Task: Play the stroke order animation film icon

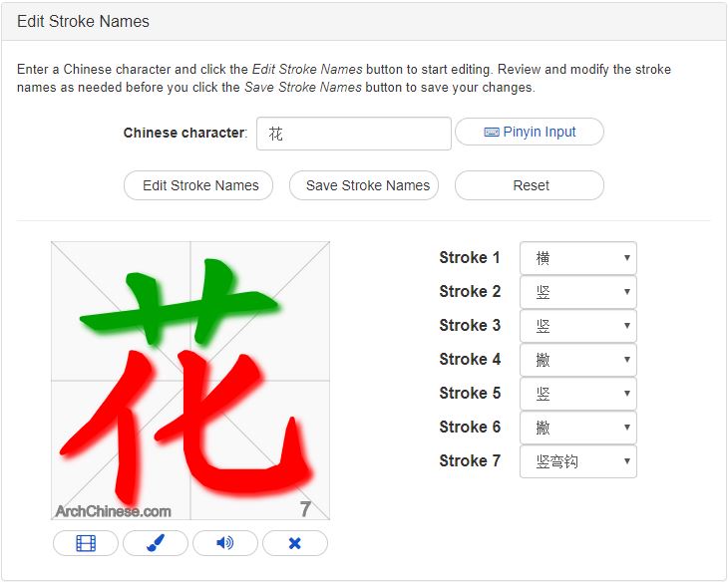Action: 86,543
